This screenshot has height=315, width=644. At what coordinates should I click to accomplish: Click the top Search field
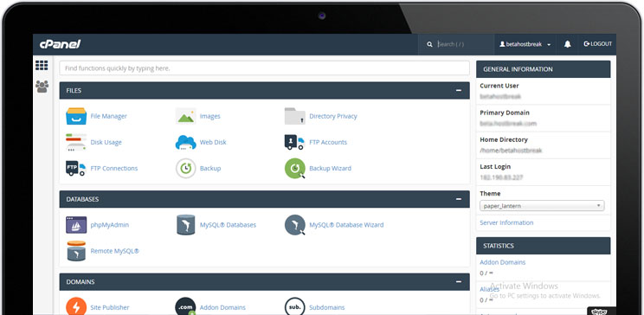[462, 44]
